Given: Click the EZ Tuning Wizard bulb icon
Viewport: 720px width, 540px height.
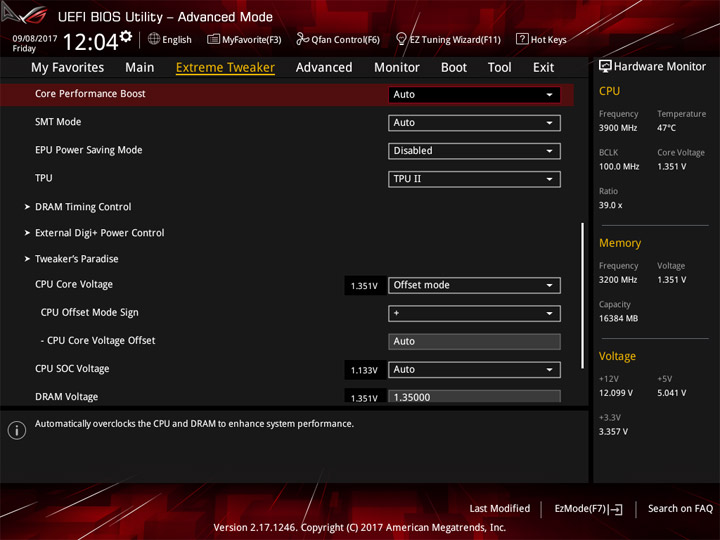Looking at the screenshot, I should (x=401, y=39).
